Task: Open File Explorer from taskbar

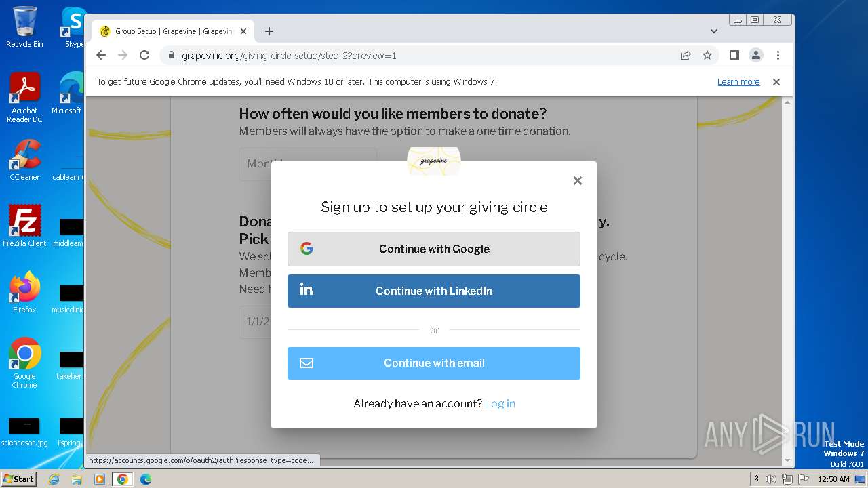Action: click(77, 479)
